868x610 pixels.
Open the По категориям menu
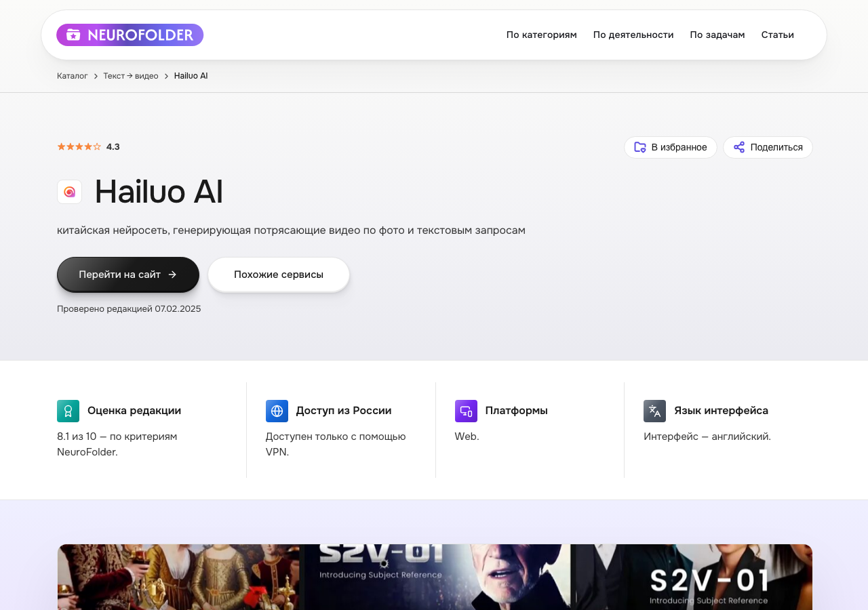(x=541, y=35)
